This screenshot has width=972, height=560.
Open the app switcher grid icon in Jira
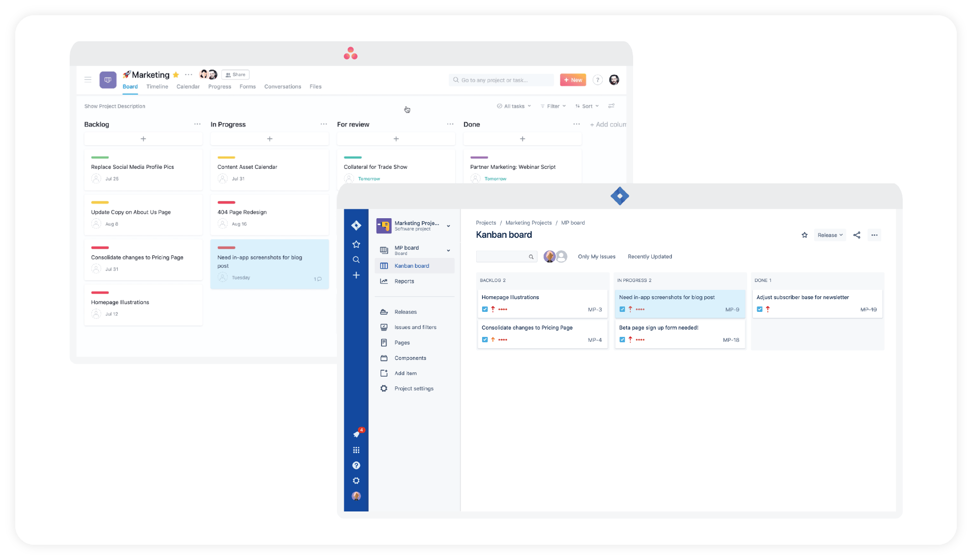click(x=356, y=450)
